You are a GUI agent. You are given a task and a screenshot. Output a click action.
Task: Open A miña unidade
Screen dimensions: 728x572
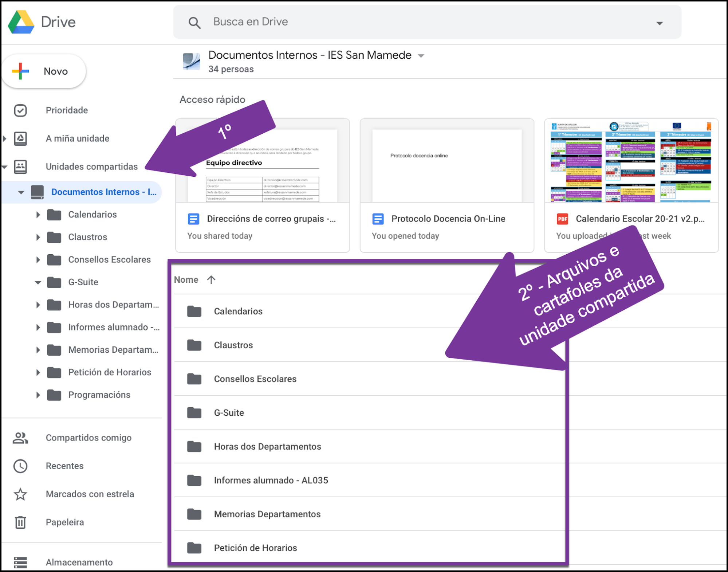pos(77,138)
